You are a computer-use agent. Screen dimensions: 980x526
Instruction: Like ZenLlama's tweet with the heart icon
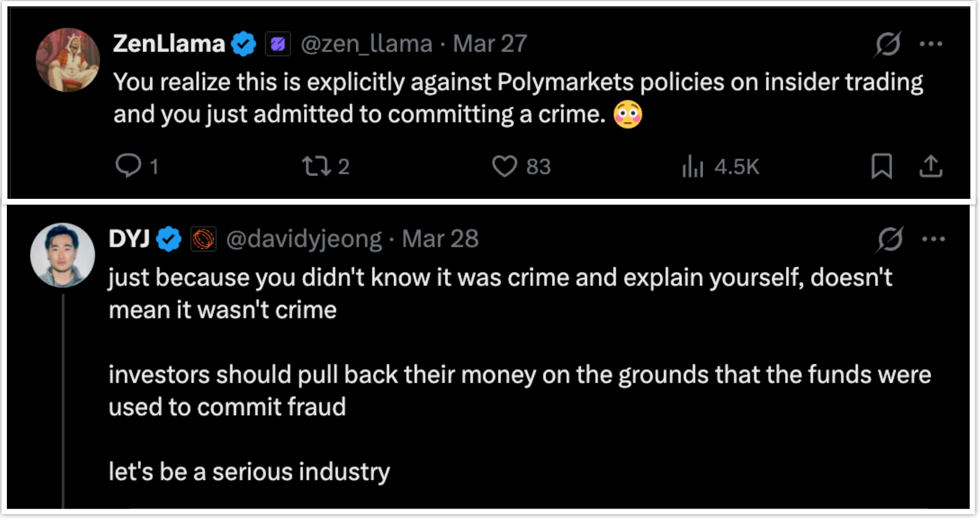coord(504,166)
